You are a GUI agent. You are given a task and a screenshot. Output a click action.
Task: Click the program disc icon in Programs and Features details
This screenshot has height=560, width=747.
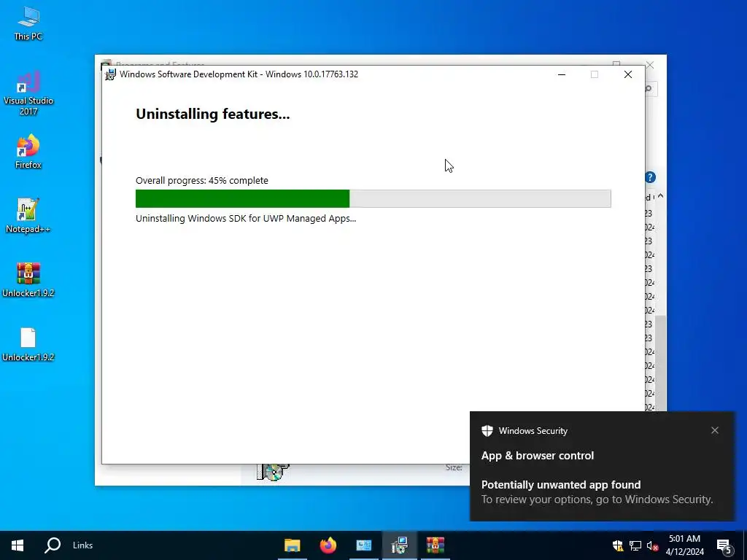pyautogui.click(x=273, y=472)
